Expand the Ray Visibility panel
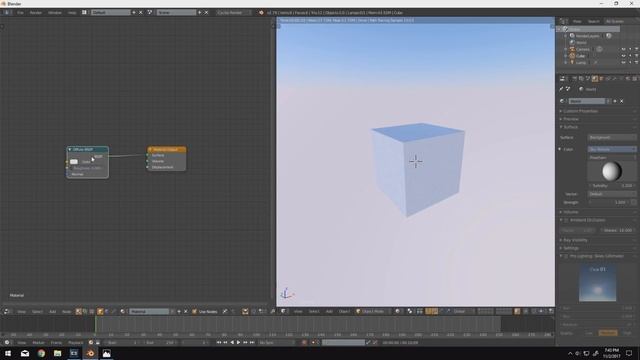Image resolution: width=640 pixels, height=360 pixels. (x=575, y=240)
